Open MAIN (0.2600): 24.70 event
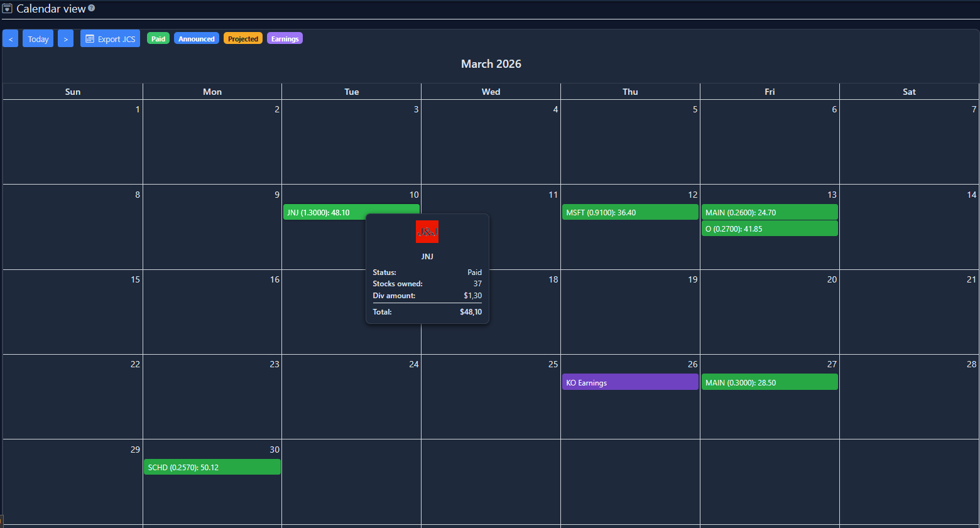 770,212
